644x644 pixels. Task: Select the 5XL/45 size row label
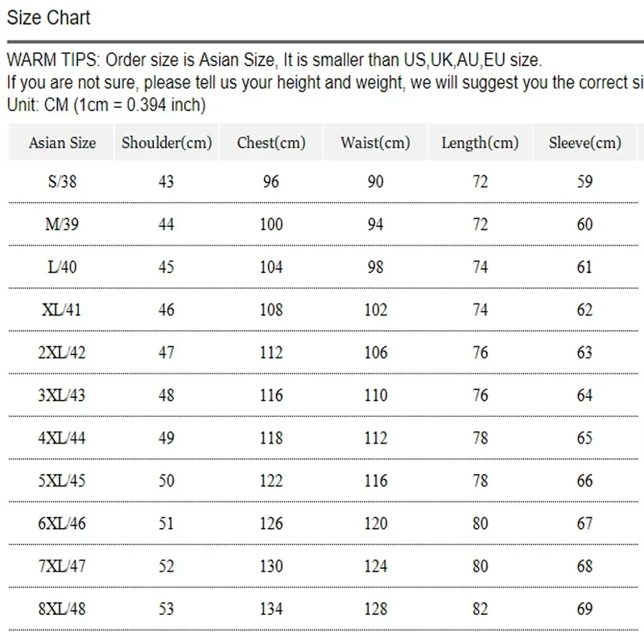(62, 481)
